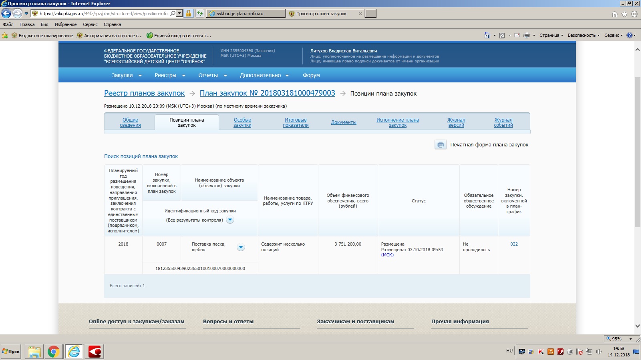Open the Реестр планов закупок breadcrumb link

pyautogui.click(x=144, y=93)
